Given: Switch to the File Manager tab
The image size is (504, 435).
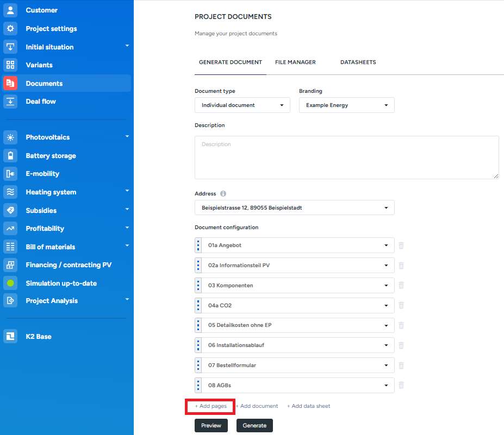Looking at the screenshot, I should pyautogui.click(x=295, y=62).
